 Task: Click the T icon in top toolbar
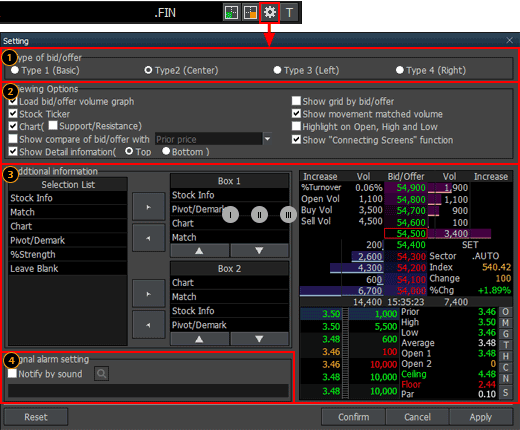click(x=289, y=13)
